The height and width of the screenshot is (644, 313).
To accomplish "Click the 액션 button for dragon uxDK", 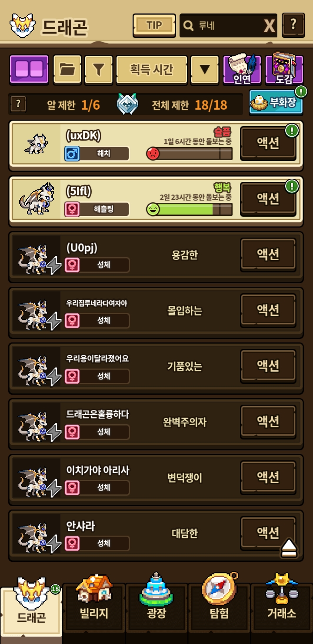I will pos(268,143).
